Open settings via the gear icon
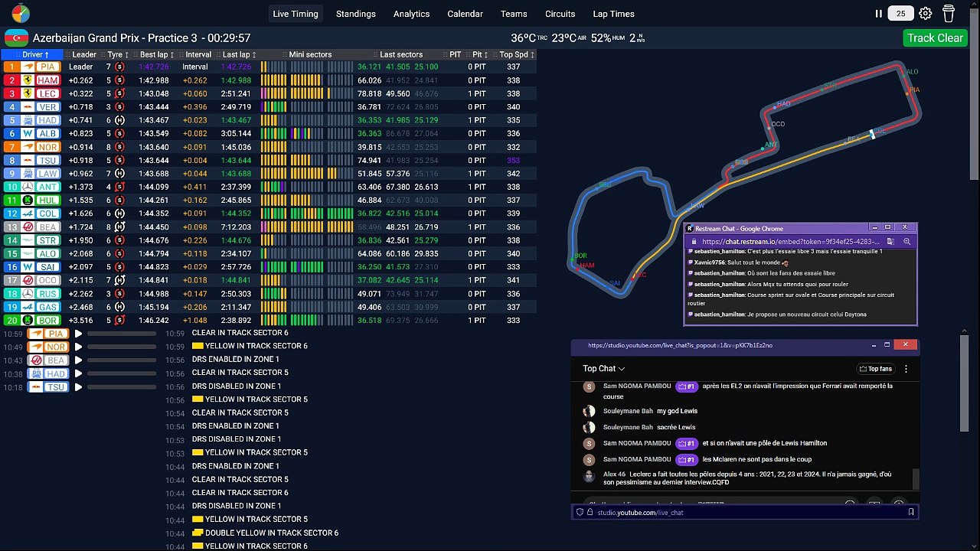 (925, 13)
